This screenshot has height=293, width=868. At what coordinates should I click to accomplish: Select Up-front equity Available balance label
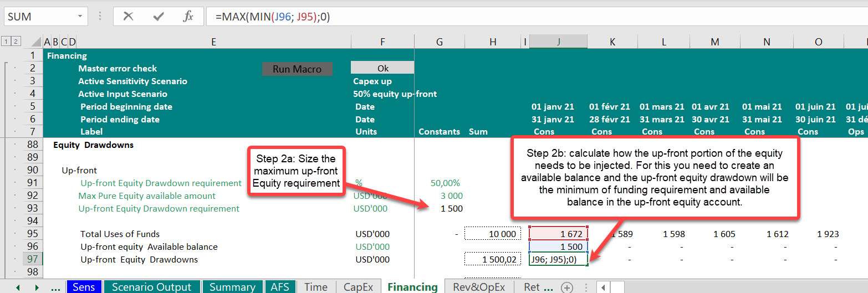click(x=149, y=246)
